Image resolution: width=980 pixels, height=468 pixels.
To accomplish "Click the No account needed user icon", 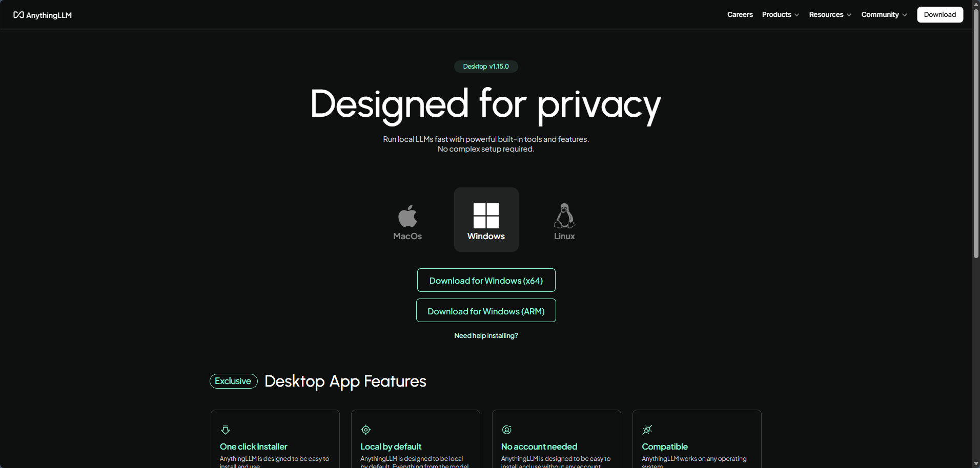I will pos(507,430).
